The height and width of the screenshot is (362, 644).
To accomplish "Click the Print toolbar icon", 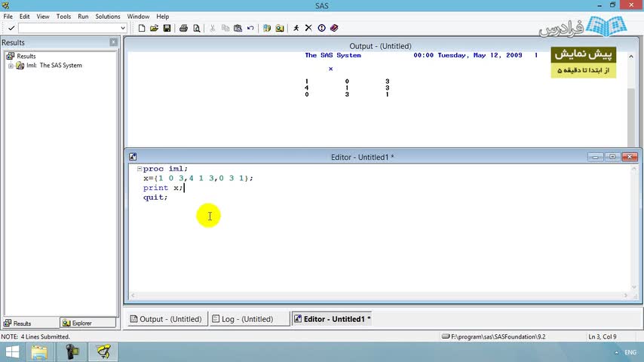I will coord(183,28).
